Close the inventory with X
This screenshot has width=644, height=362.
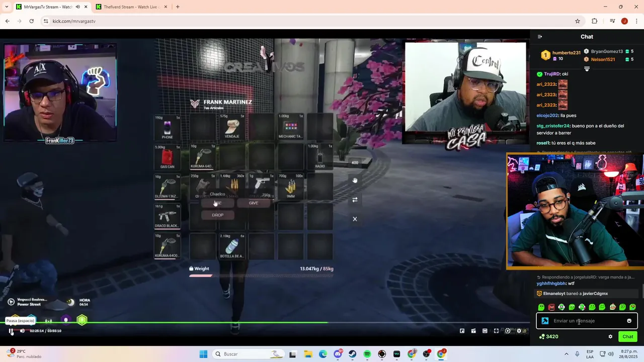[x=355, y=219]
